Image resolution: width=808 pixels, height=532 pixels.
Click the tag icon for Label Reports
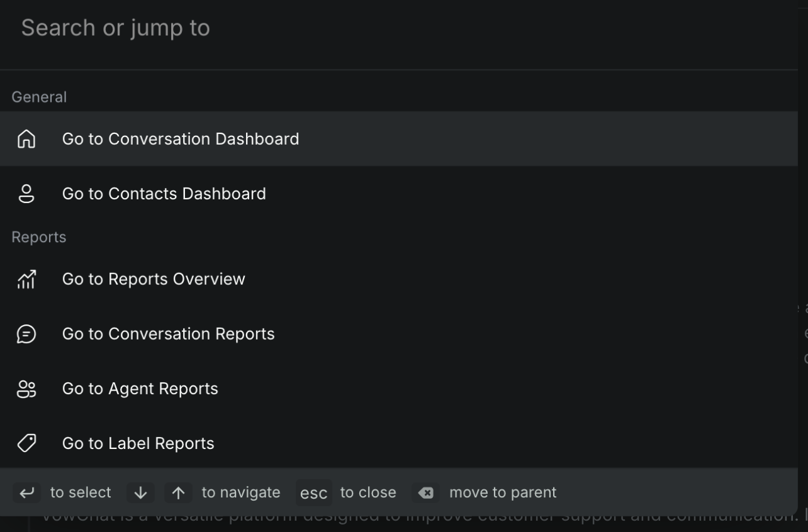(x=26, y=443)
